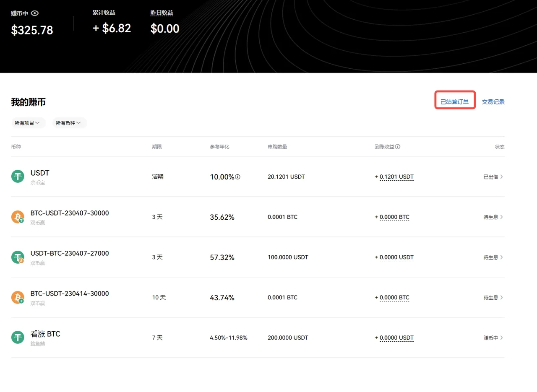Open the 所有项目 filter dropdown
Viewport: 537px width, 392px height.
tap(28, 123)
